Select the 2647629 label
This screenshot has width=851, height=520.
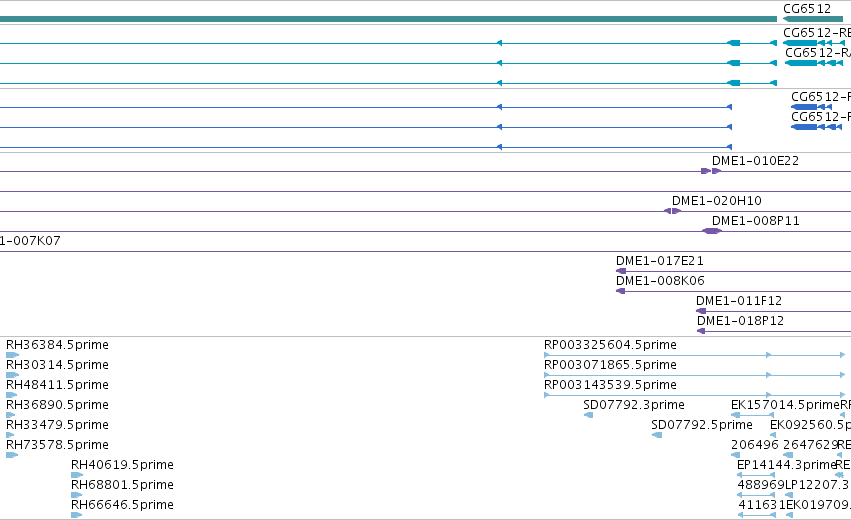811,446
